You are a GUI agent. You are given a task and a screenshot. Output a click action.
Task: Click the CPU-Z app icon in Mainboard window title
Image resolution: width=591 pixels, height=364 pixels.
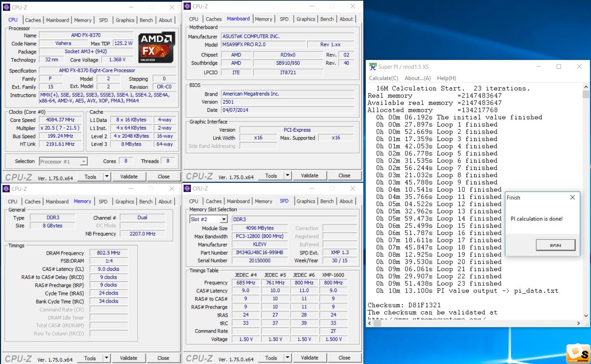(x=187, y=6)
